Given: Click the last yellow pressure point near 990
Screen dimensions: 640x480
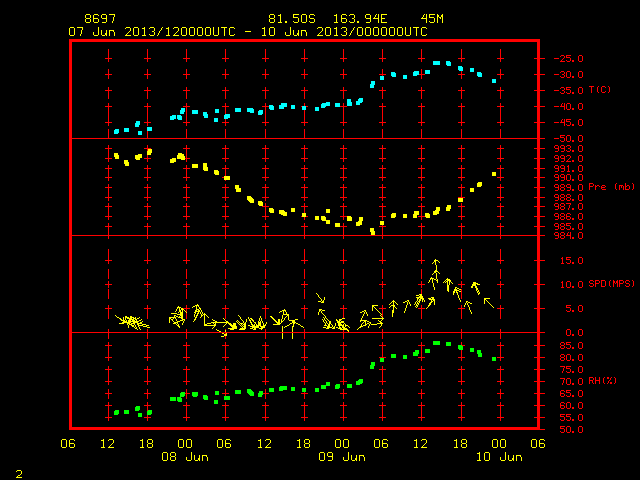Looking at the screenshot, I should click(494, 174).
